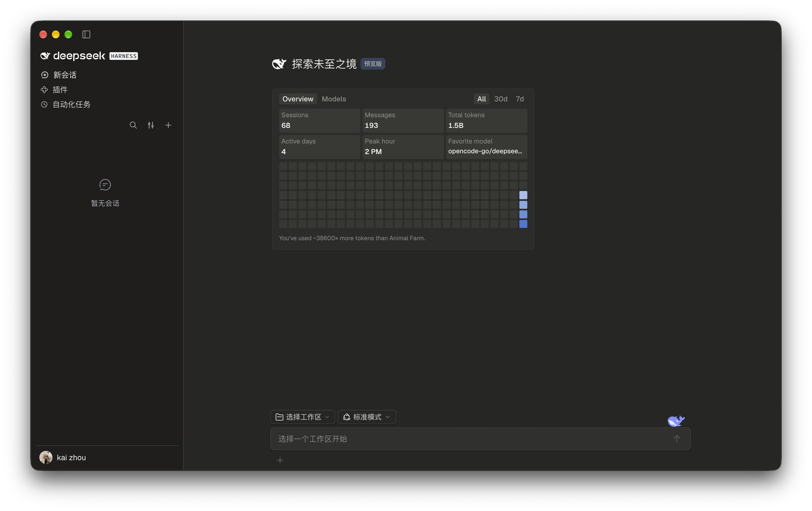Click the send arrow icon

point(676,439)
